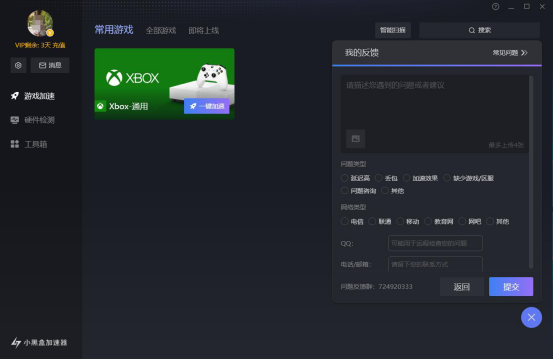This screenshot has height=360, width=553.
Task: Click the user avatar picture
Action: [x=40, y=23]
